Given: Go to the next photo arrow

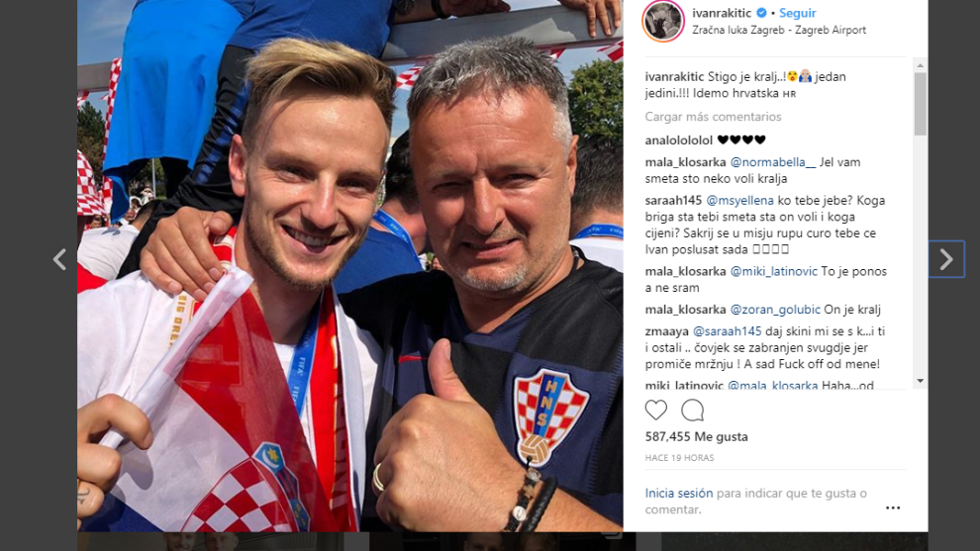Looking at the screenshot, I should click(946, 258).
